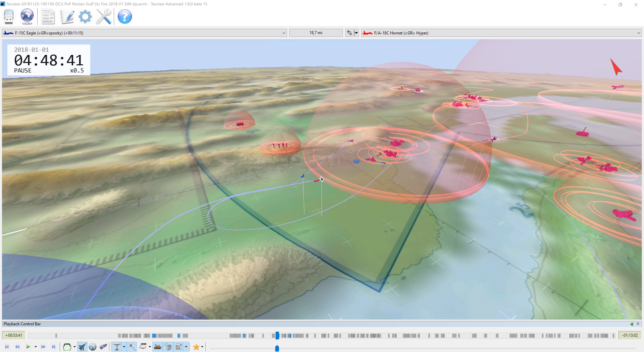Toggle radar dish range display
Viewport: 644px width, 352px height.
tap(168, 347)
